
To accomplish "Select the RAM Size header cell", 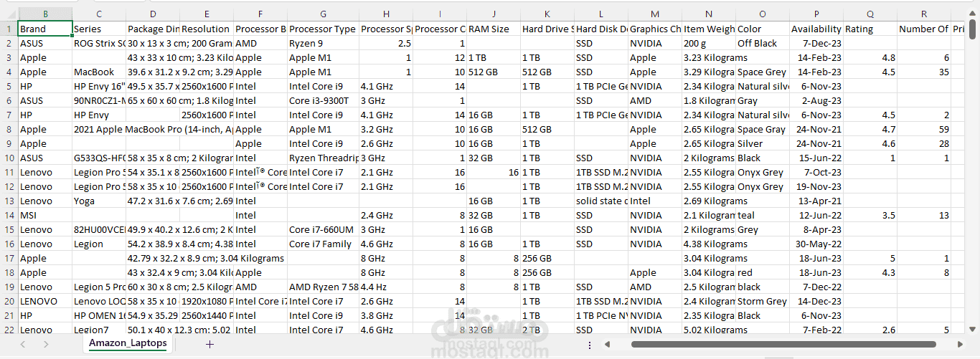I will click(x=494, y=29).
